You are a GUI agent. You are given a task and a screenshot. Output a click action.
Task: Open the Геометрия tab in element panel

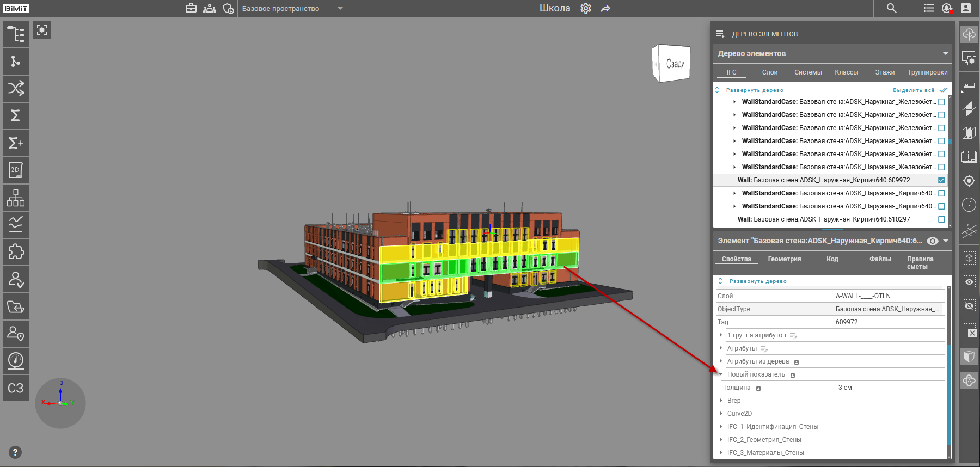[x=784, y=259]
